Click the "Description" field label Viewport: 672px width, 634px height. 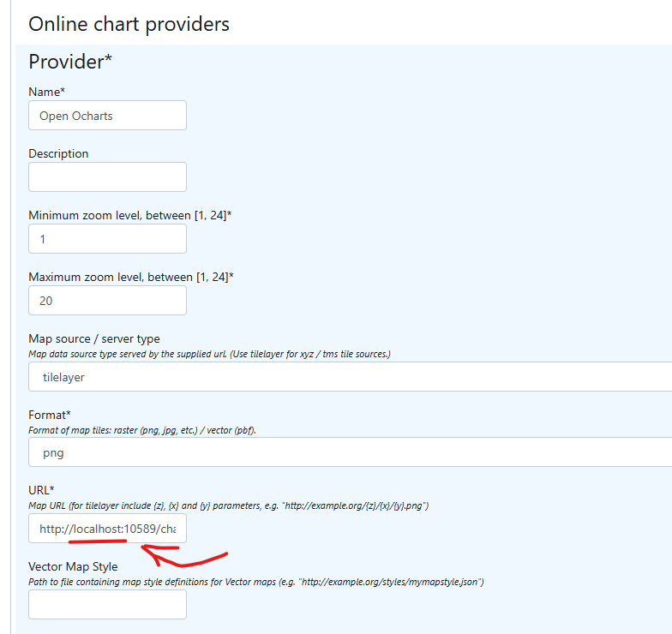point(58,153)
